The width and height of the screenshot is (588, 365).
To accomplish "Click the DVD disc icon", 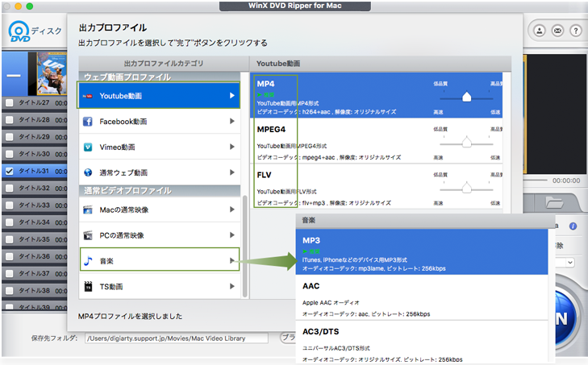I will (x=19, y=31).
